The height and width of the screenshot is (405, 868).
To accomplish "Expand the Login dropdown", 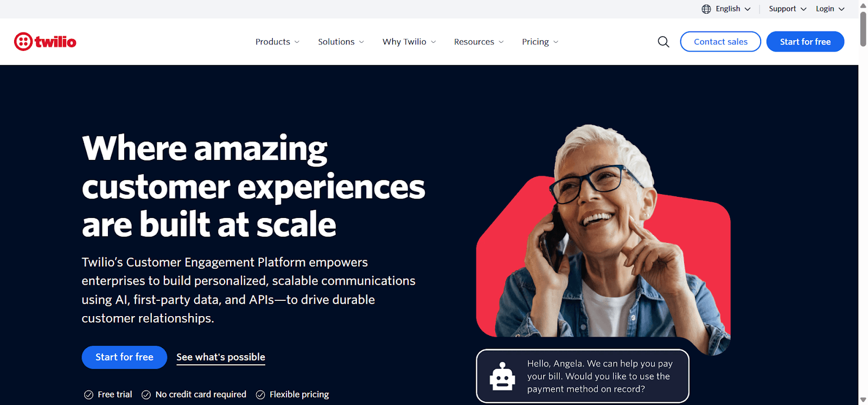I will point(830,9).
